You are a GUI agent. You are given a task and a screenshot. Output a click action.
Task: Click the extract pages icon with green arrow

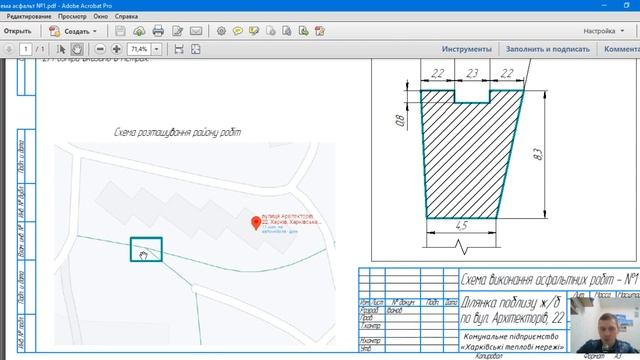[303, 31]
